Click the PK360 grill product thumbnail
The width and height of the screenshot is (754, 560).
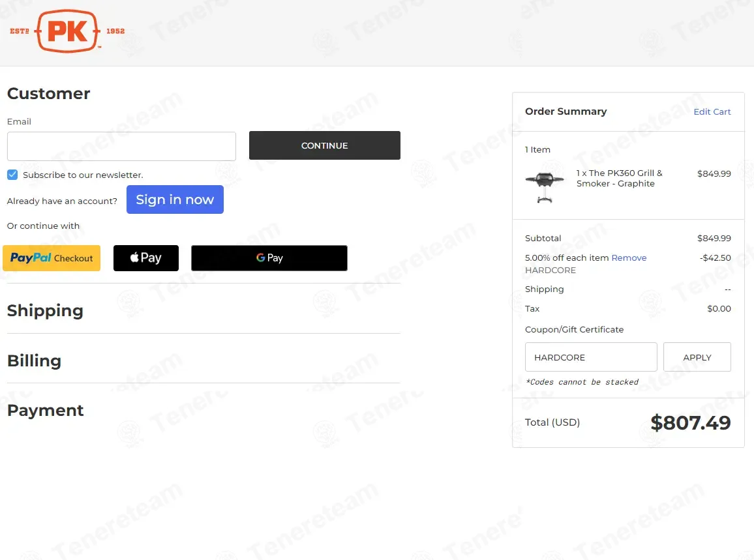pyautogui.click(x=545, y=186)
